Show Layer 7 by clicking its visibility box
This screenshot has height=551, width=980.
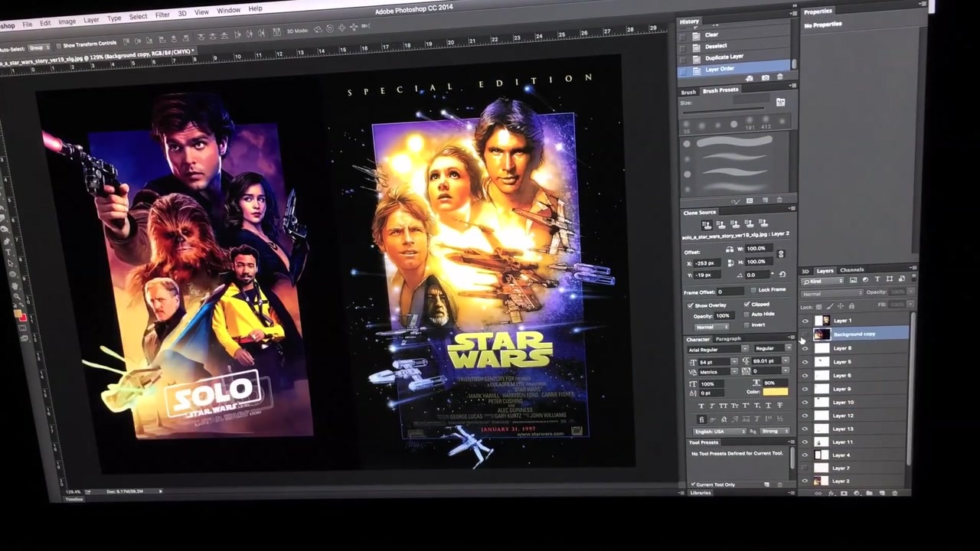(805, 468)
